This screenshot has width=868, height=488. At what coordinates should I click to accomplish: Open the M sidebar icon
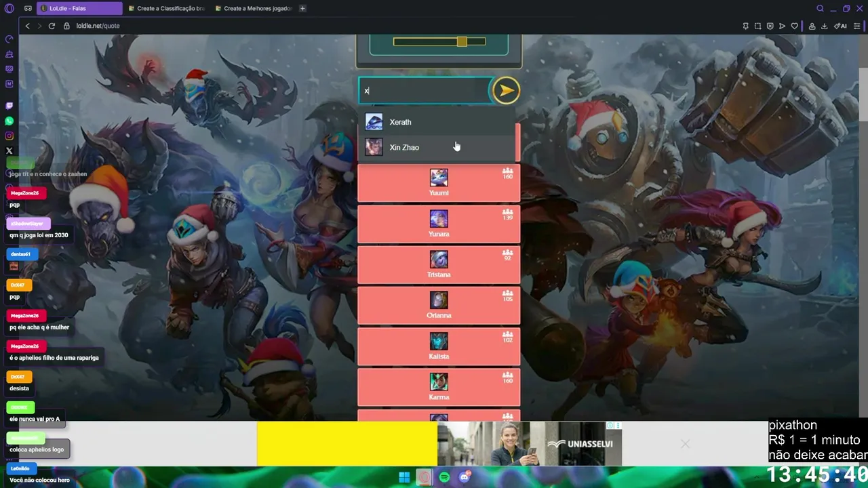tap(9, 84)
